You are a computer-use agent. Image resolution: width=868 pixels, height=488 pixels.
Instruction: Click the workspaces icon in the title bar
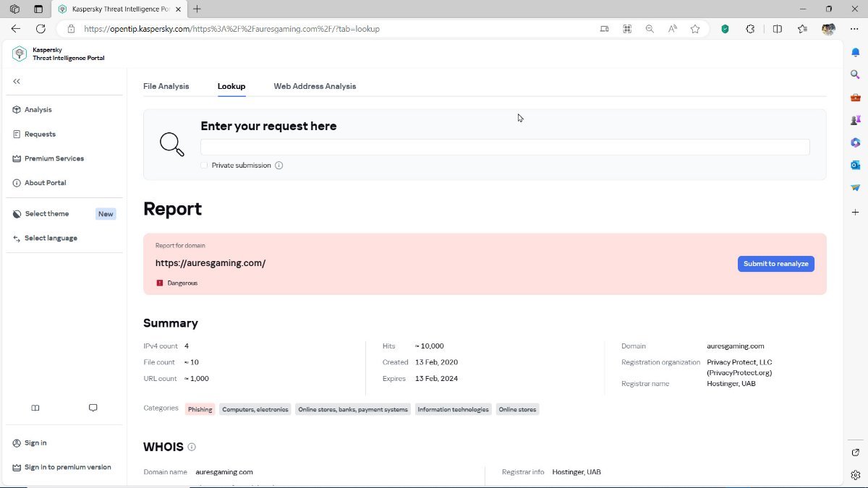pyautogui.click(x=14, y=9)
